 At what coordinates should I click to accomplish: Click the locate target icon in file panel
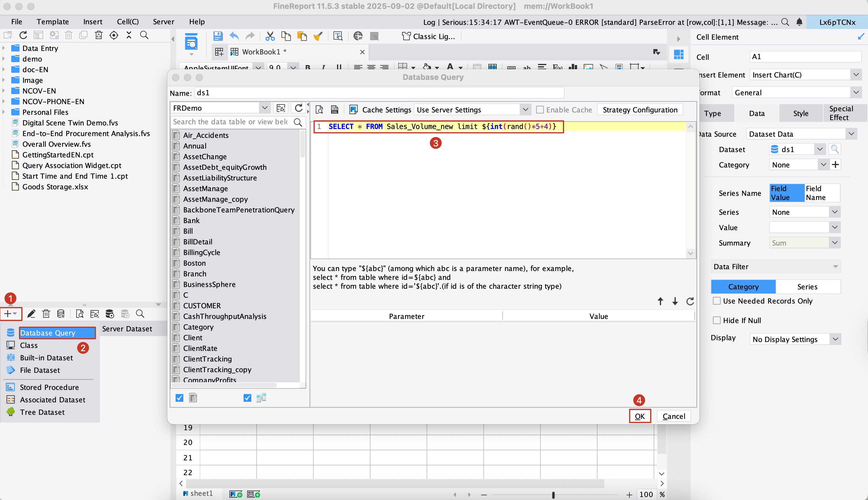point(114,35)
